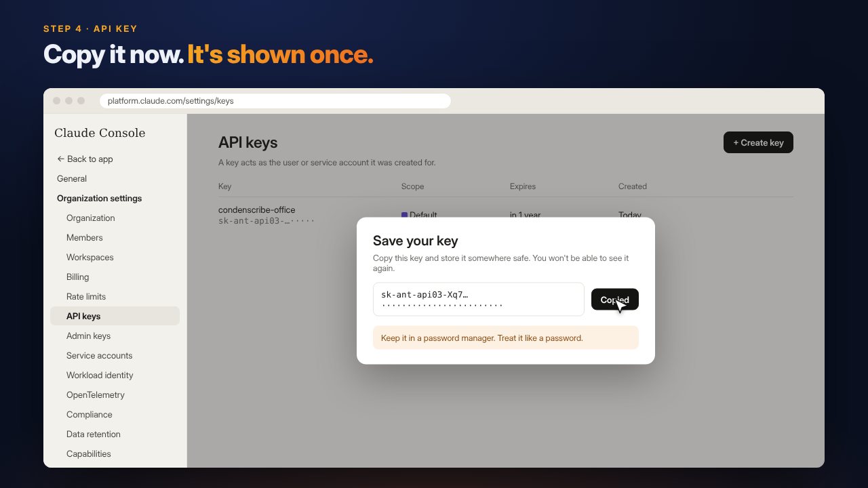Screen dimensions: 868x488
Task: Open the Compliance page
Action: (x=90, y=414)
